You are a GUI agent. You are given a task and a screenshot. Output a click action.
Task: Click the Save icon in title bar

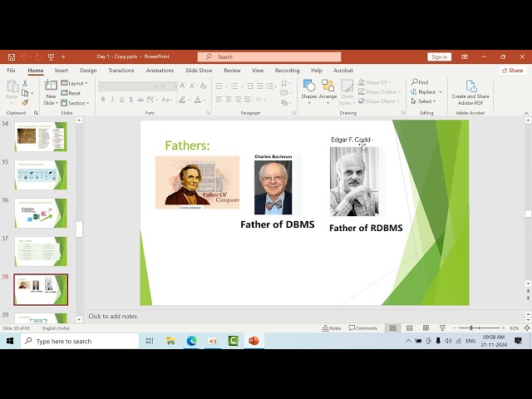(x=12, y=57)
